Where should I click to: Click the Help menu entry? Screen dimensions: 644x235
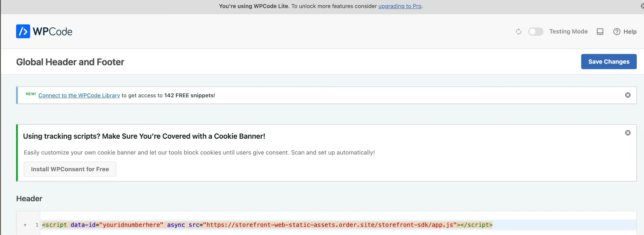(630, 31)
